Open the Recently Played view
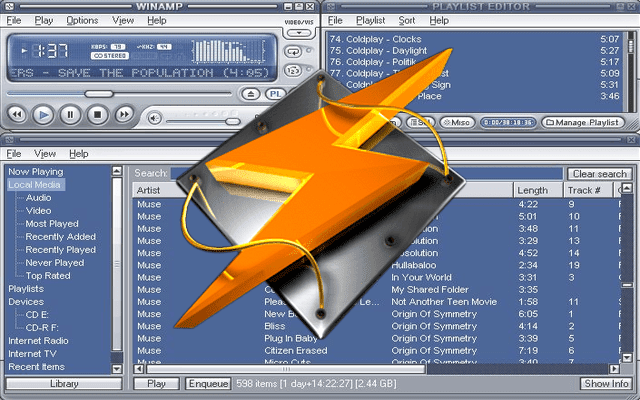 tap(60, 250)
